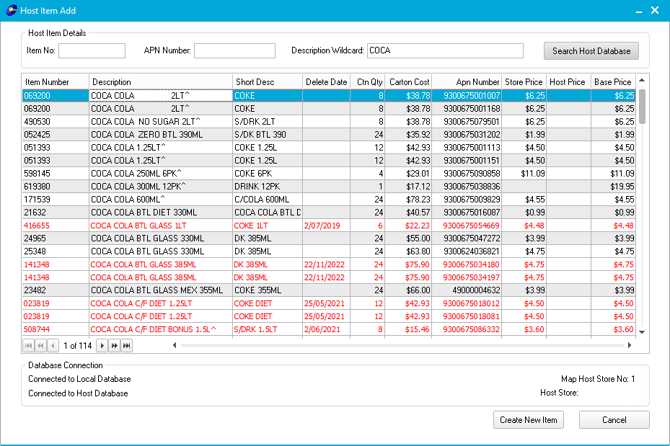Image resolution: width=670 pixels, height=446 pixels.
Task: Go to first page in pager
Action: click(29, 345)
